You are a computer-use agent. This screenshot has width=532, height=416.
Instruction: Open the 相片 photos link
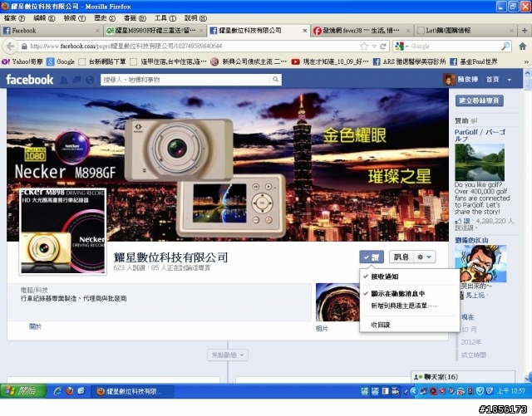(x=322, y=329)
